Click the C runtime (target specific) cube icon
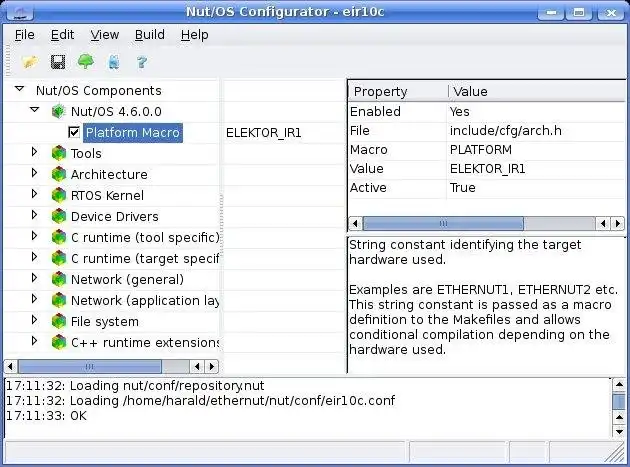This screenshot has width=630, height=467. [x=59, y=258]
